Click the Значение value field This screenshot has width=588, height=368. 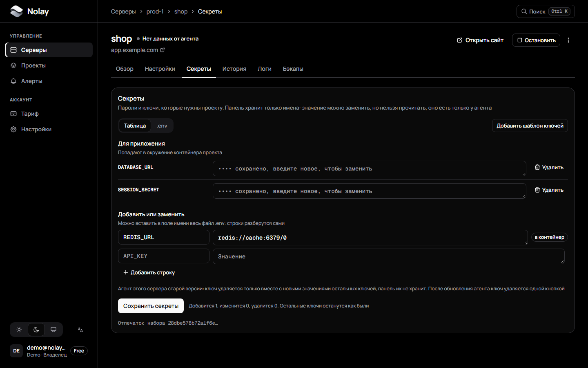point(389,256)
